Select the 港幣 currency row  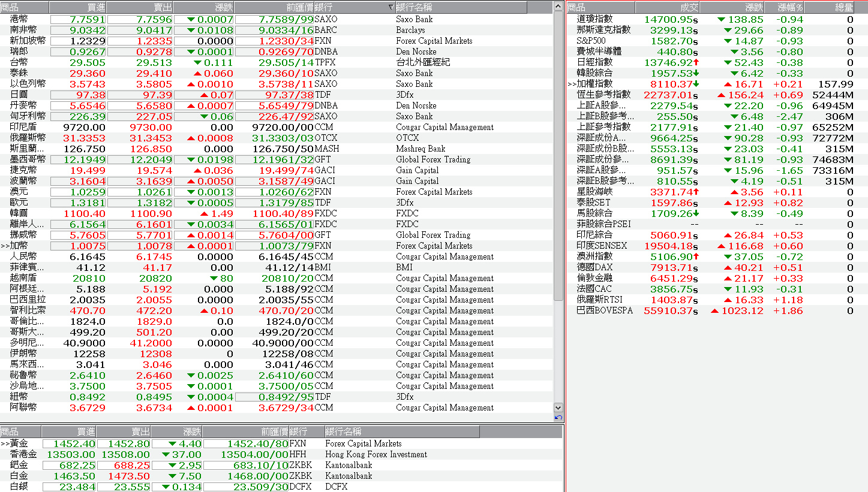point(276,19)
